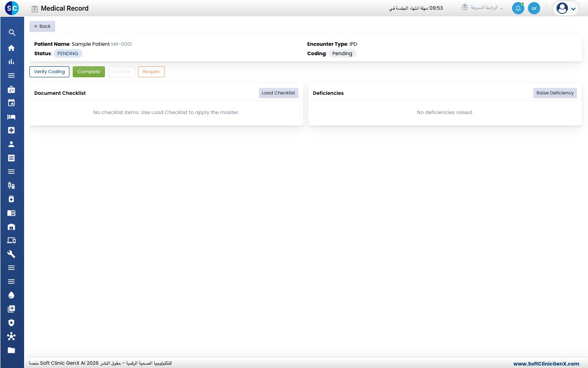The image size is (588, 368).
Task: Open the ID badge sidebar icon
Action: [x=11, y=89]
